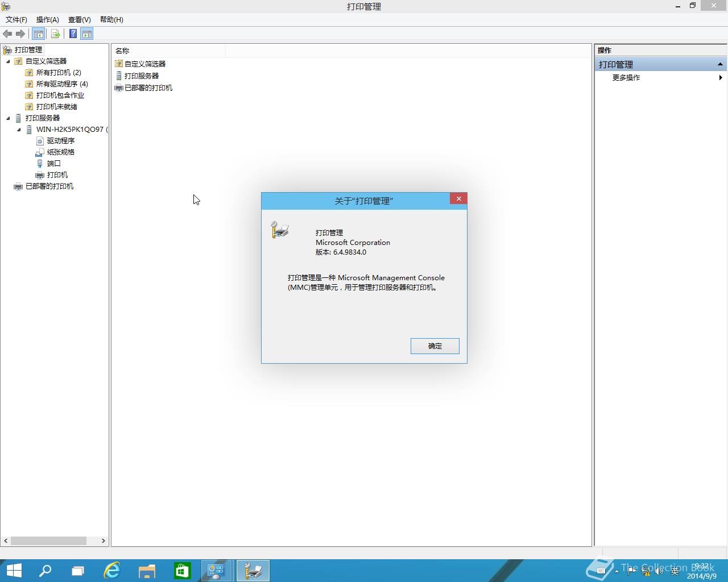The height and width of the screenshot is (582, 728).
Task: Click the volume speaker tray icon
Action: pyautogui.click(x=659, y=571)
